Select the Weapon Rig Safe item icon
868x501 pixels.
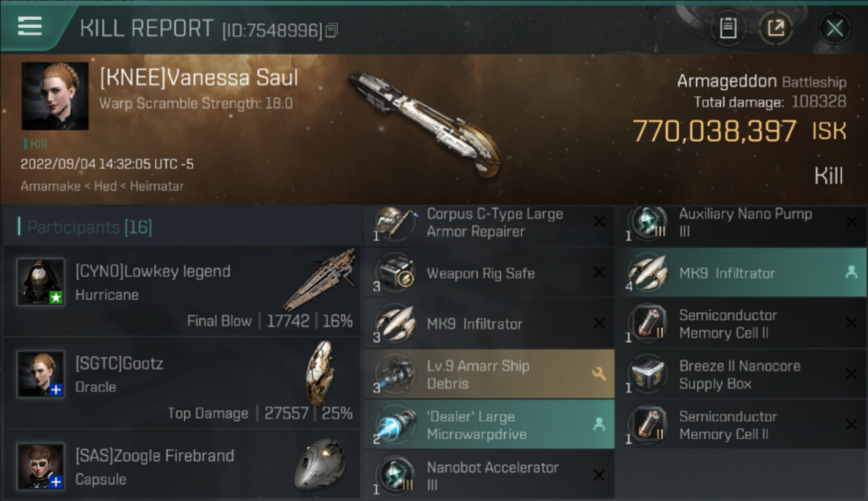click(393, 273)
